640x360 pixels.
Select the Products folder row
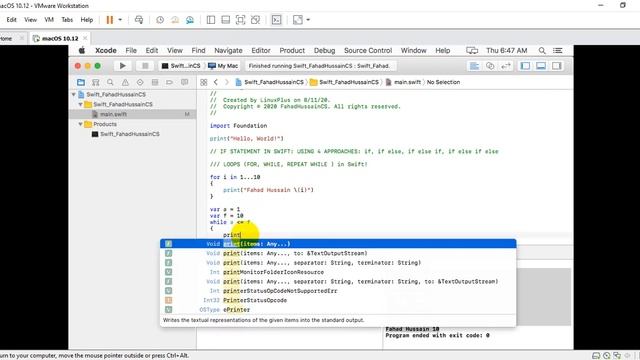(132, 124)
